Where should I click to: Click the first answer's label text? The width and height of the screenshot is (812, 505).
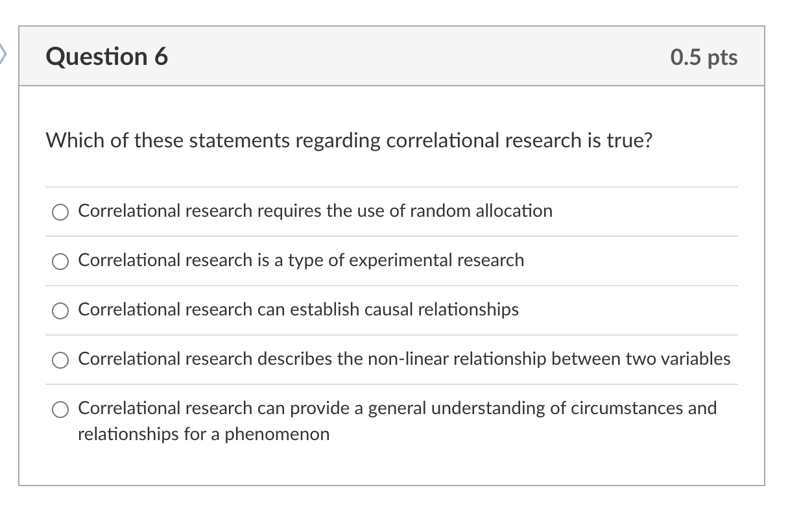tap(315, 210)
